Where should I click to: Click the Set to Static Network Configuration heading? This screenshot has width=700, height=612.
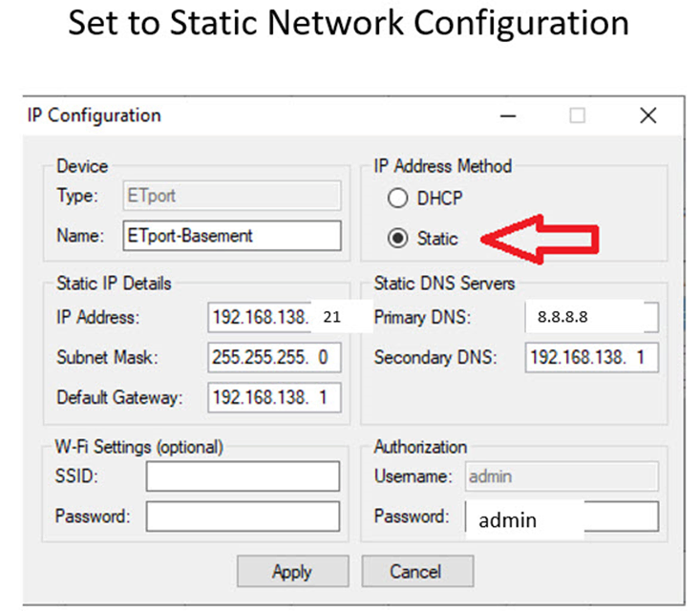(349, 23)
